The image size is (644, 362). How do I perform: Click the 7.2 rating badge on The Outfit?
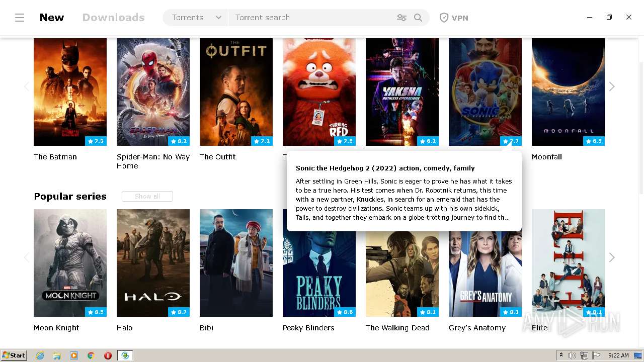coord(262,141)
